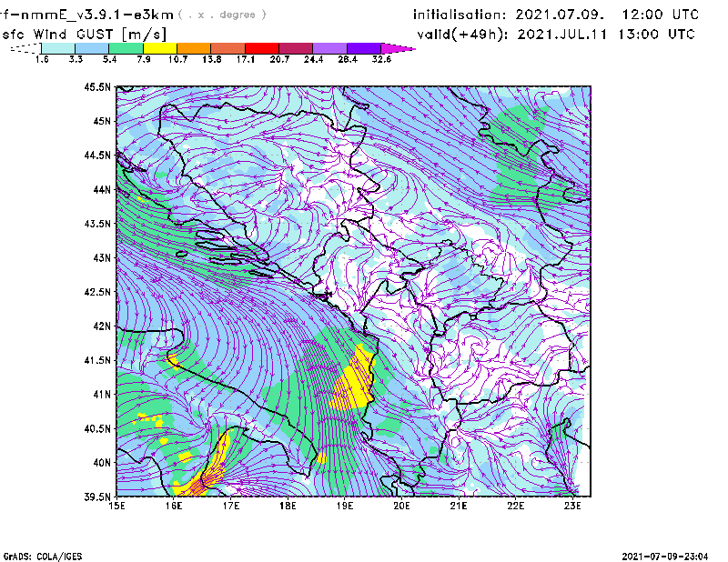The width and height of the screenshot is (728, 562).
Task: Click the 17E longitude label
Action: pyautogui.click(x=231, y=506)
